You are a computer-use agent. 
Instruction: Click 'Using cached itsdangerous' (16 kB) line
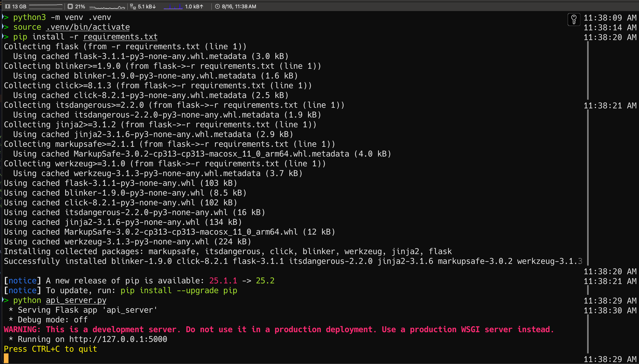tap(135, 212)
